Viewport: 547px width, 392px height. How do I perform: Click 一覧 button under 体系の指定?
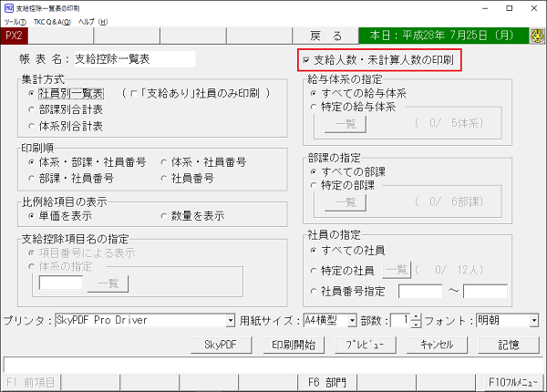tap(108, 284)
